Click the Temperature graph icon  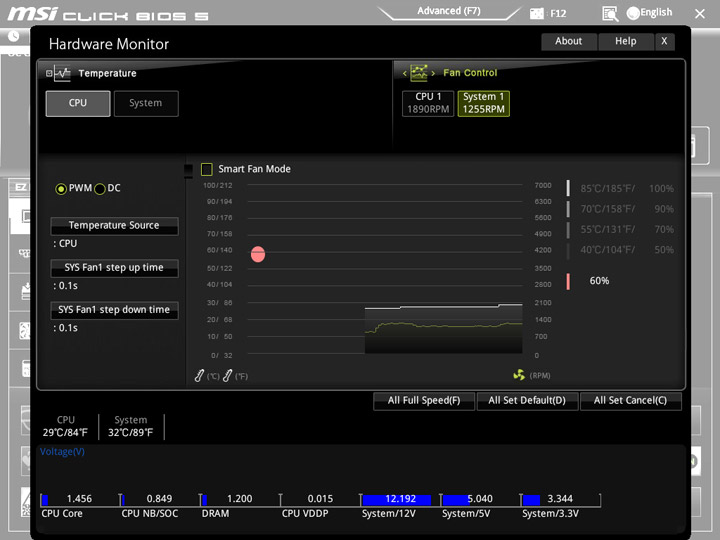point(62,73)
